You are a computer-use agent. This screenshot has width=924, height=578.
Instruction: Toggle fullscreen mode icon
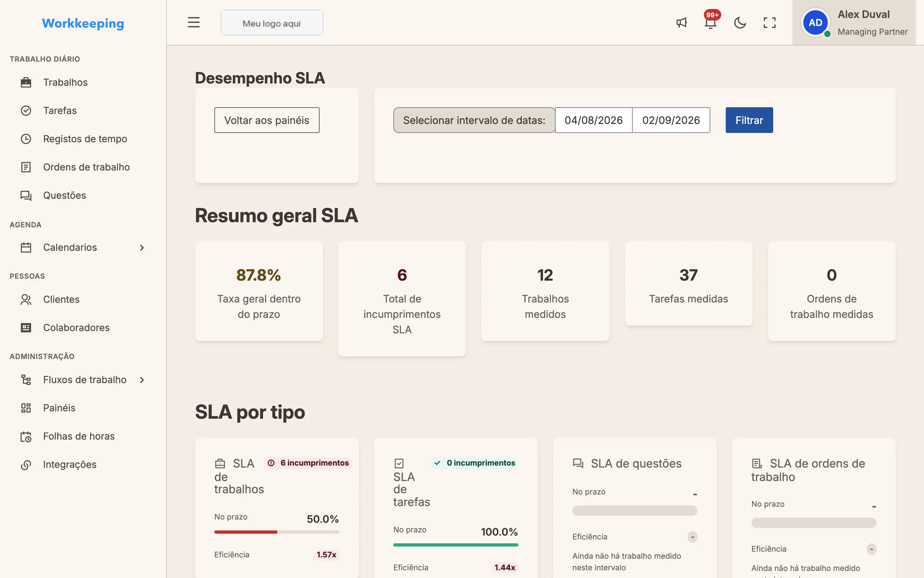pyautogui.click(x=769, y=22)
